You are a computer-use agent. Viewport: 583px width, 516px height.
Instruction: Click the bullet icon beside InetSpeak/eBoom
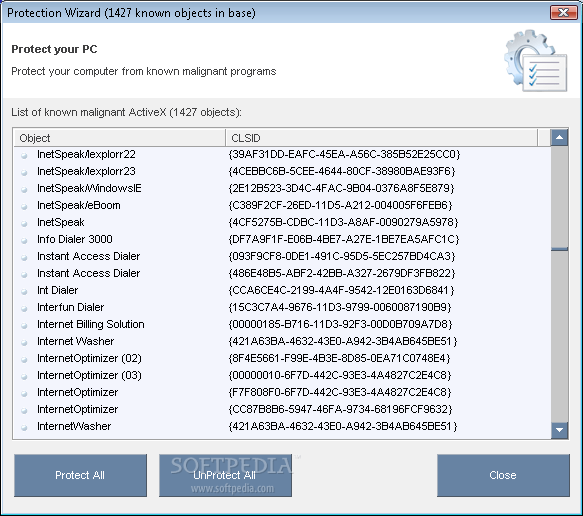pos(24,206)
